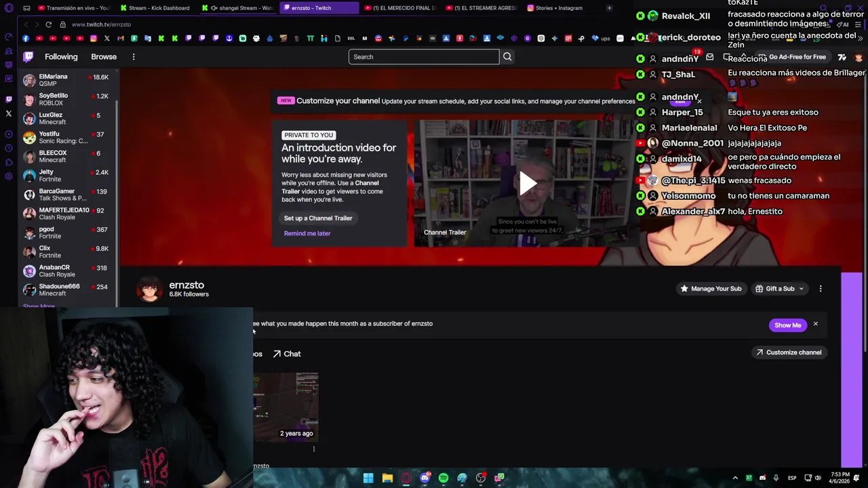
Task: Open ElMariana channel in sidebar
Action: tap(66, 80)
